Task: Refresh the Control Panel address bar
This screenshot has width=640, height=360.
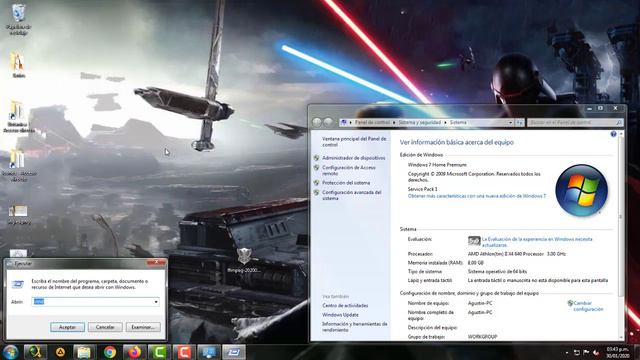Action: pyautogui.click(x=519, y=122)
